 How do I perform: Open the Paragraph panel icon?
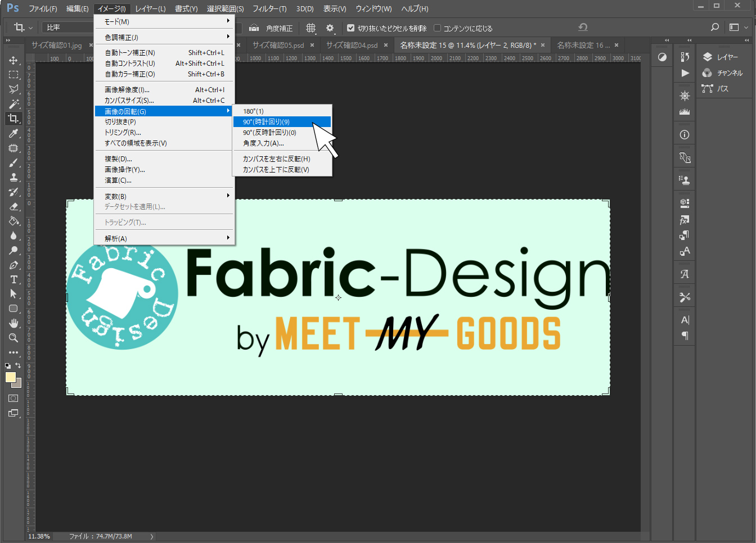pyautogui.click(x=685, y=336)
